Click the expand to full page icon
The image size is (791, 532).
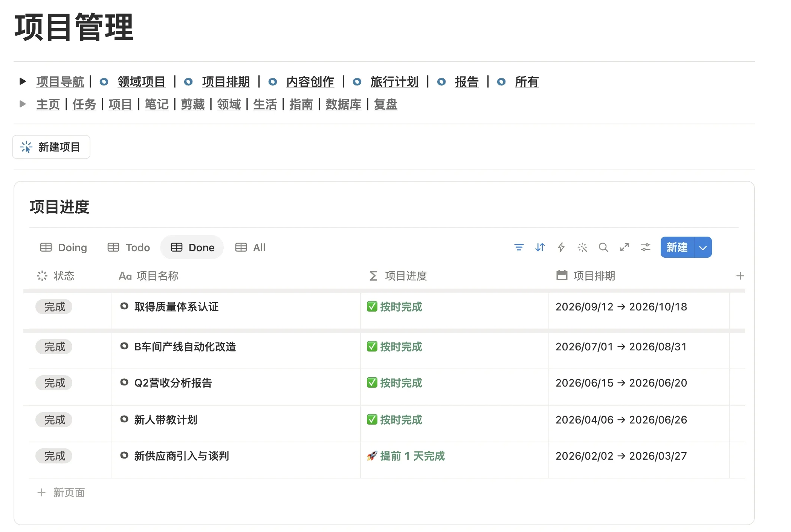[x=625, y=247]
